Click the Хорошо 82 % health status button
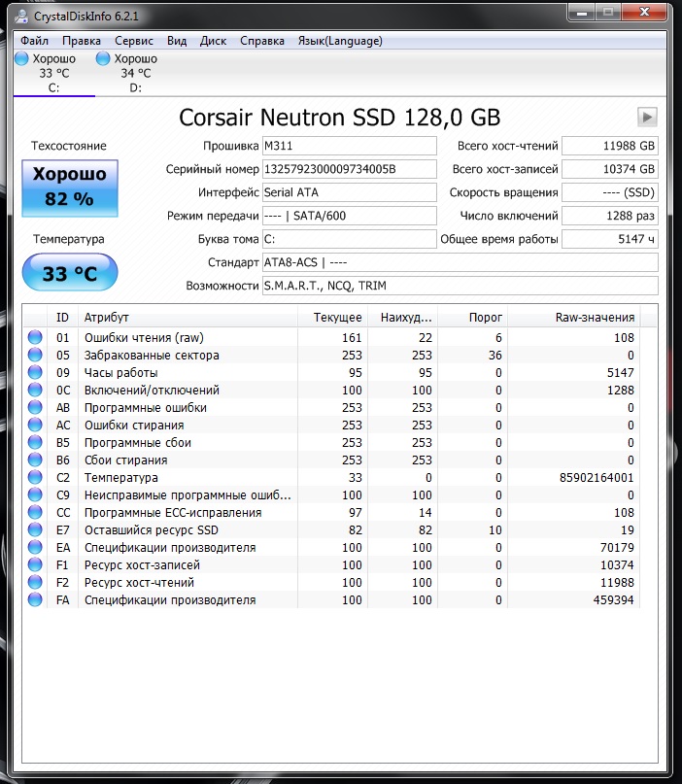 (x=70, y=187)
